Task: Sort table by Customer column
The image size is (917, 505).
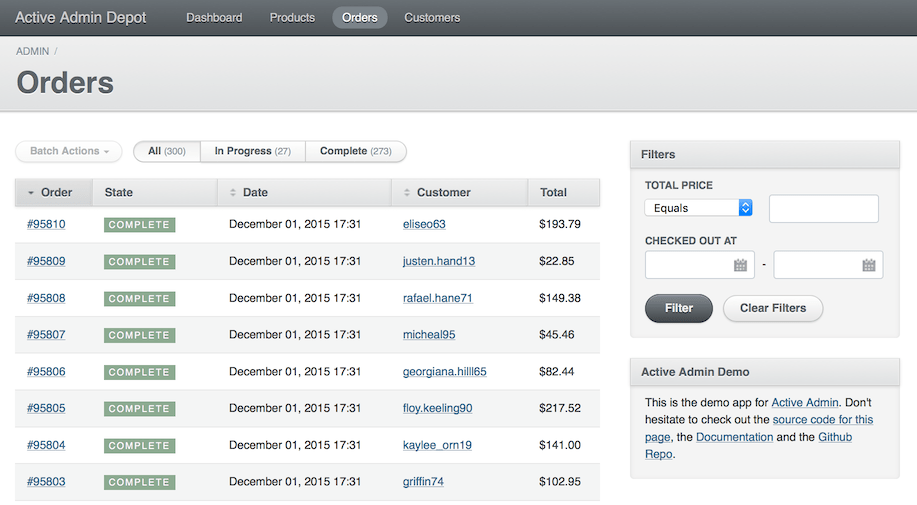Action: (x=460, y=192)
